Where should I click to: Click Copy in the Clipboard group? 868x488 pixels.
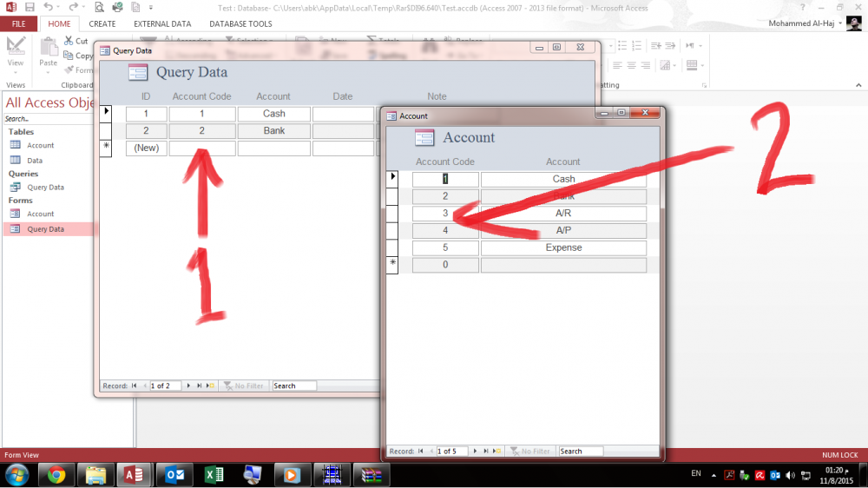(x=78, y=56)
